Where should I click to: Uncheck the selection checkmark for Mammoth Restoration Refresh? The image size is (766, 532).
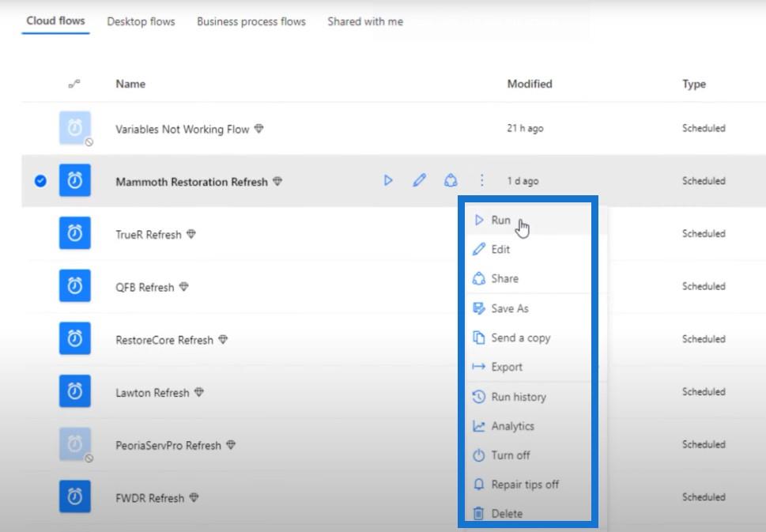tap(40, 181)
